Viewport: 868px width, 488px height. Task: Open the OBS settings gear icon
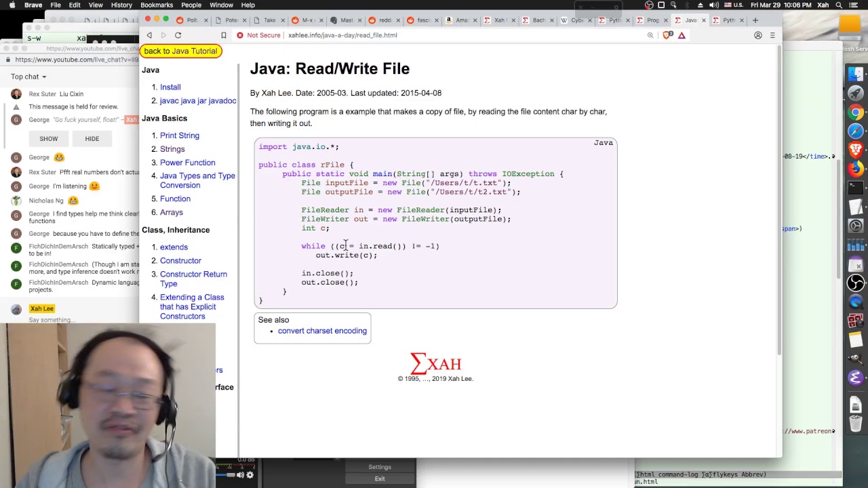point(250,475)
